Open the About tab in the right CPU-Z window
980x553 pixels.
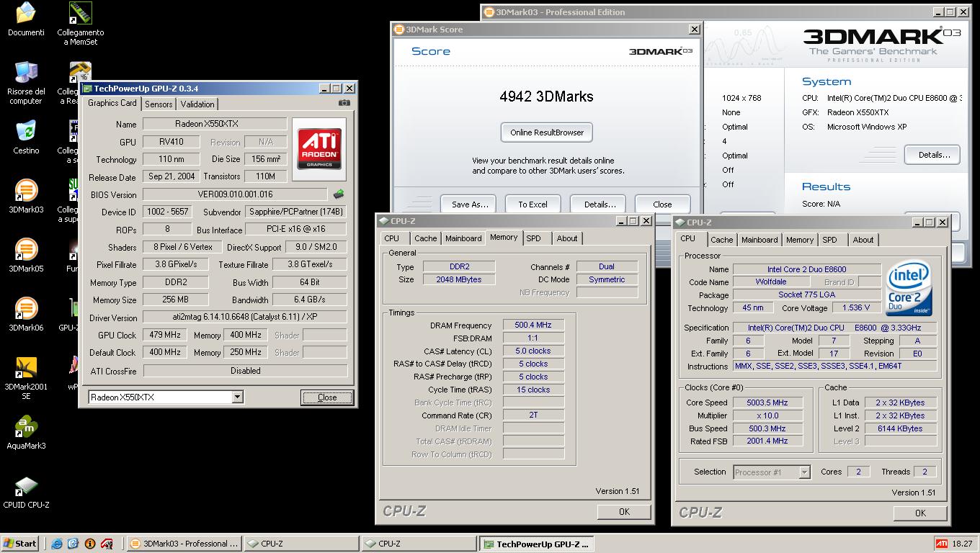[x=863, y=240]
